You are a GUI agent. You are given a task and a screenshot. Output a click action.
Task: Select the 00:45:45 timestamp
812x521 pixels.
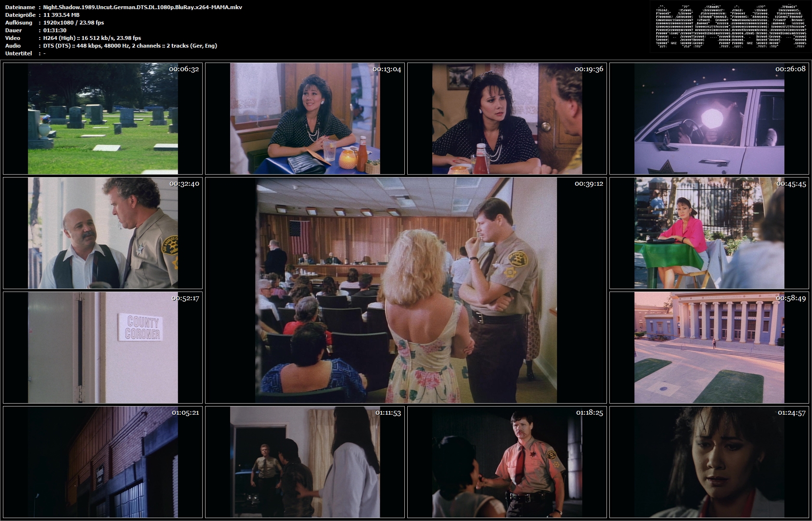tap(791, 184)
